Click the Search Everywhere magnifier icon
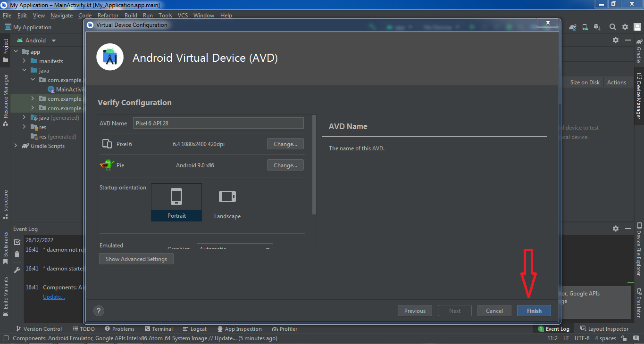Screen dimensions: 644x344 point(612,27)
